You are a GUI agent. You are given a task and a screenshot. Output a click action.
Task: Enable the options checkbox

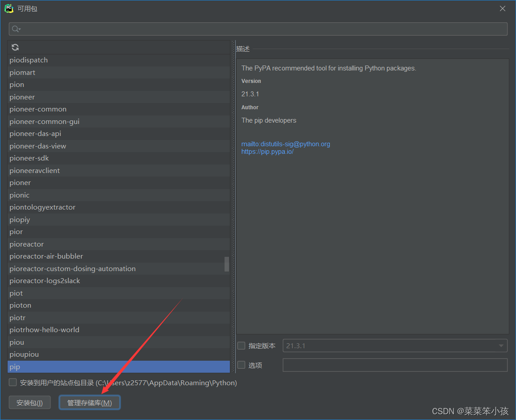[241, 365]
